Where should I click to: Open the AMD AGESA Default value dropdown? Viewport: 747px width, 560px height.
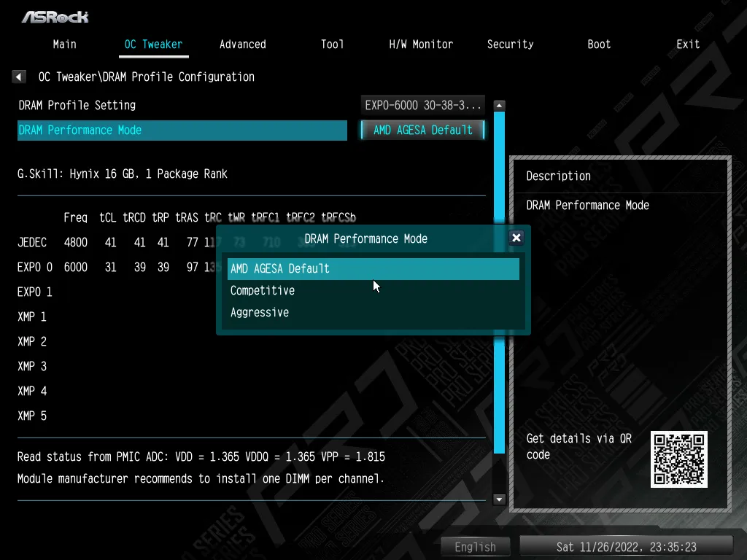[x=423, y=130]
